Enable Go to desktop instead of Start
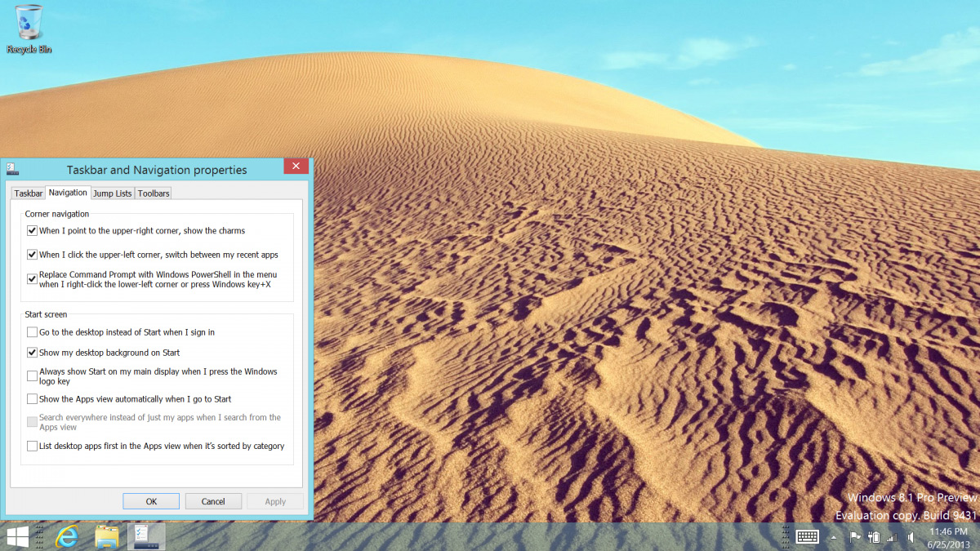This screenshot has width=980, height=551. (32, 332)
